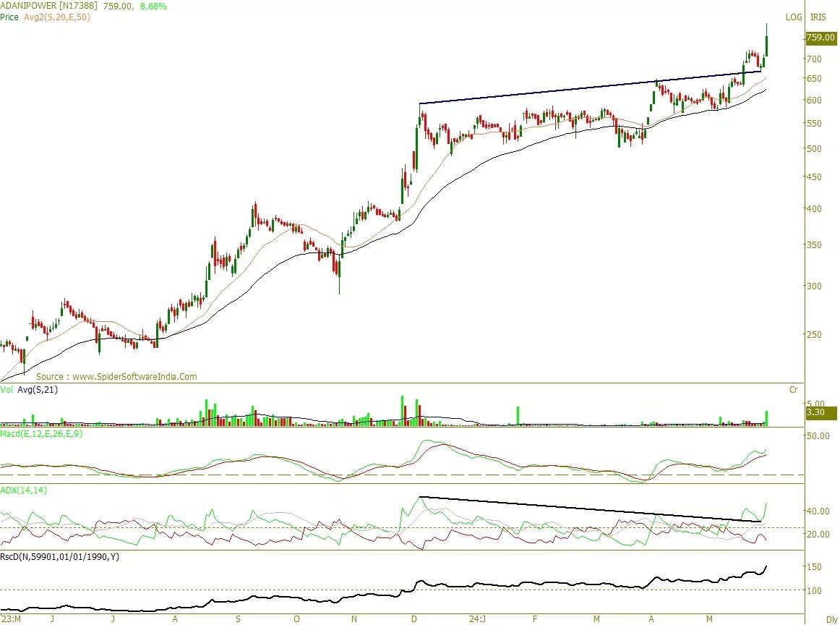Click the 150 RscD axis label

814,566
